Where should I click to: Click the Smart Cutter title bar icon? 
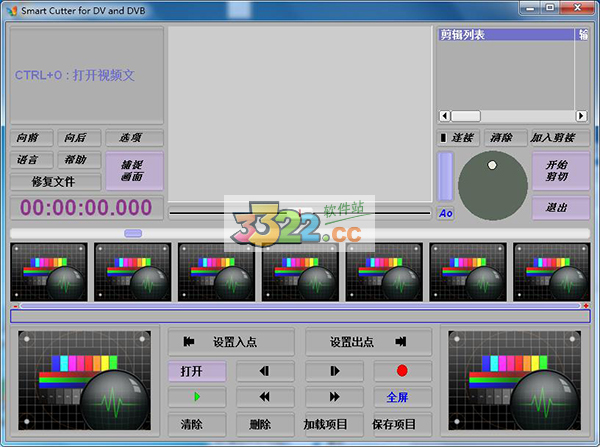tap(12, 10)
